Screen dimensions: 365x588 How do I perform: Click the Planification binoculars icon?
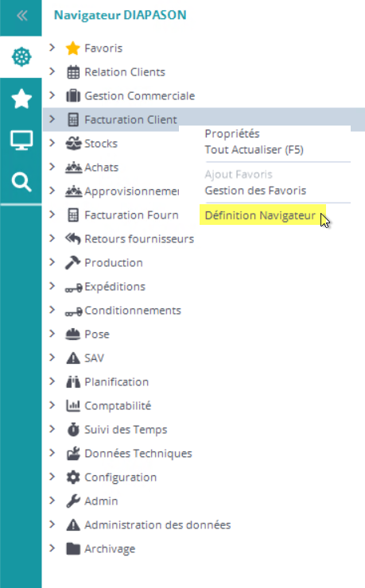73,381
